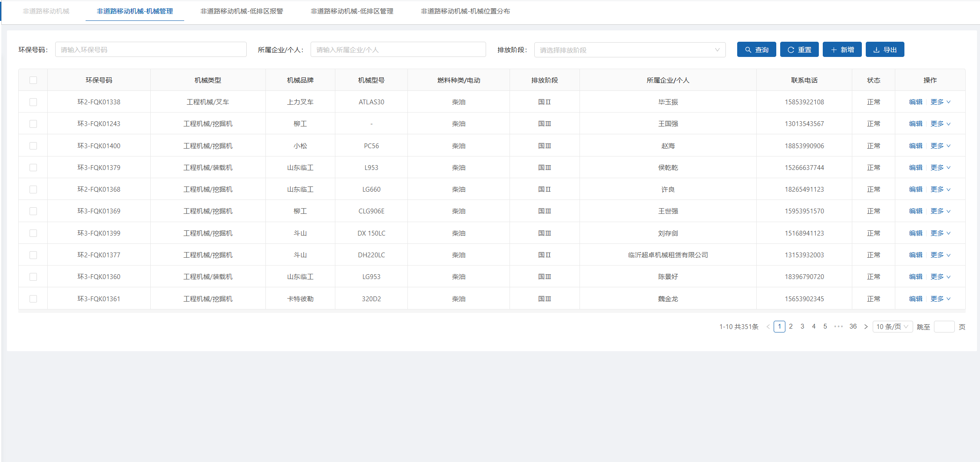Click 编辑 link for 环3-FQK01243 row
The image size is (980, 462).
pos(916,123)
